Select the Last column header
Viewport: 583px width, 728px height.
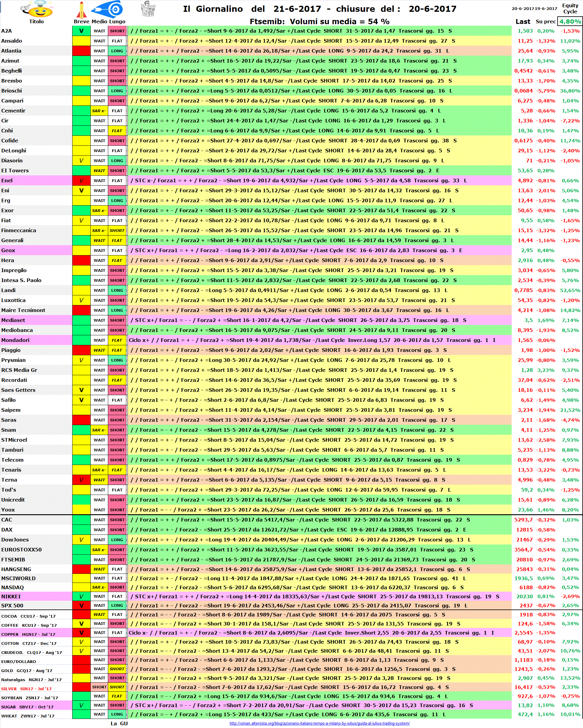[x=523, y=21]
